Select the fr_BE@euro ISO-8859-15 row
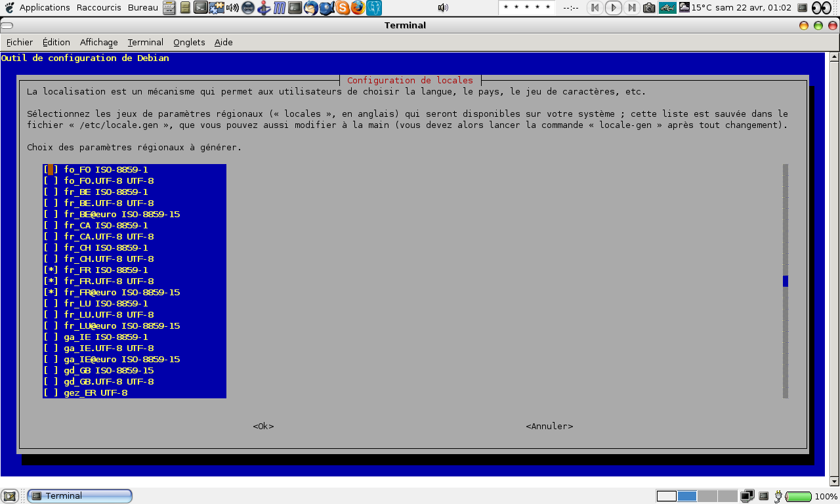 (x=135, y=215)
